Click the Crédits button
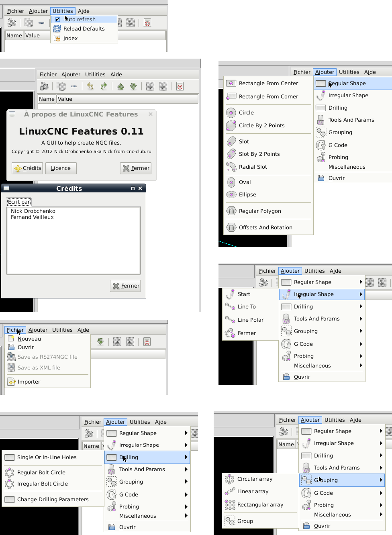The height and width of the screenshot is (535, 392). tap(28, 168)
